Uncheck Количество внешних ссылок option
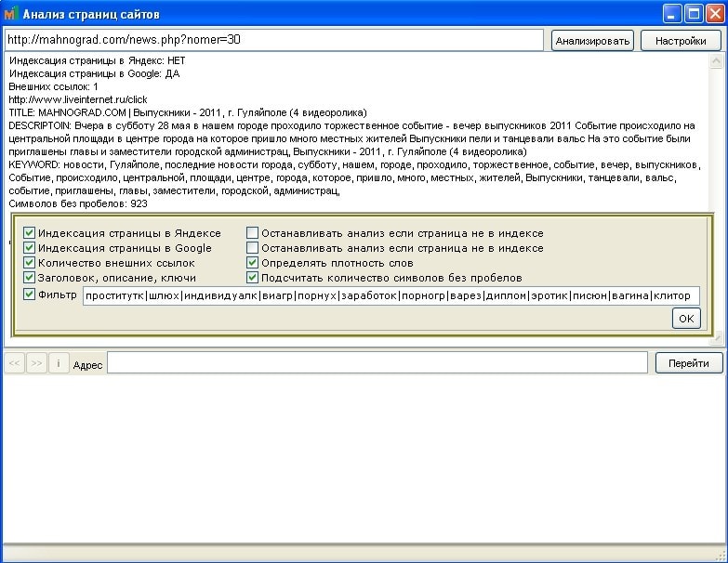Image resolution: width=728 pixels, height=563 pixels. pos(29,263)
